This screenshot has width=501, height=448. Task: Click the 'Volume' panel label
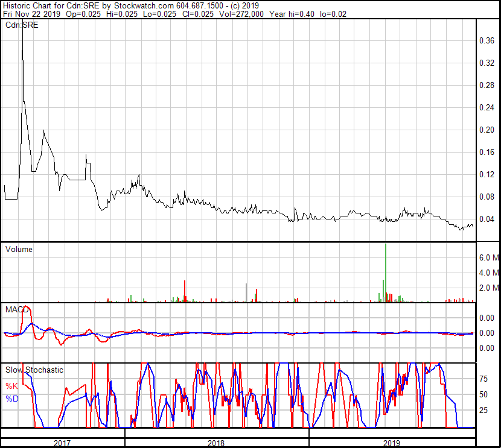pos(19,249)
